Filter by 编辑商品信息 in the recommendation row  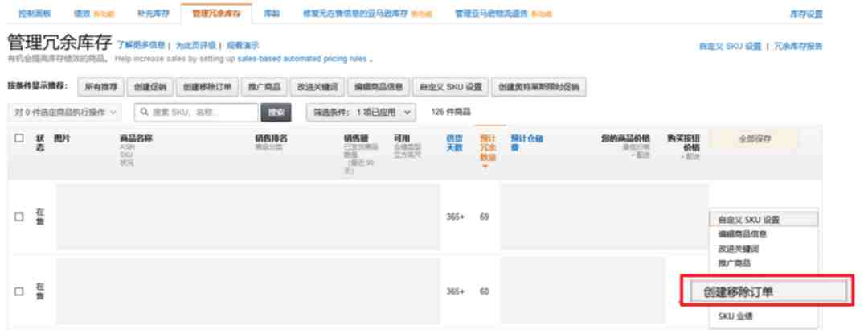[x=379, y=86]
